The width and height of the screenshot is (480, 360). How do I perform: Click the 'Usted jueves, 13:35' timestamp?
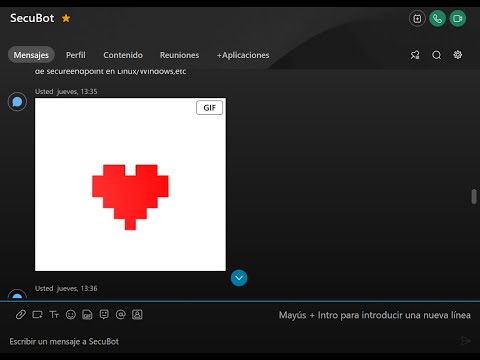(66, 91)
